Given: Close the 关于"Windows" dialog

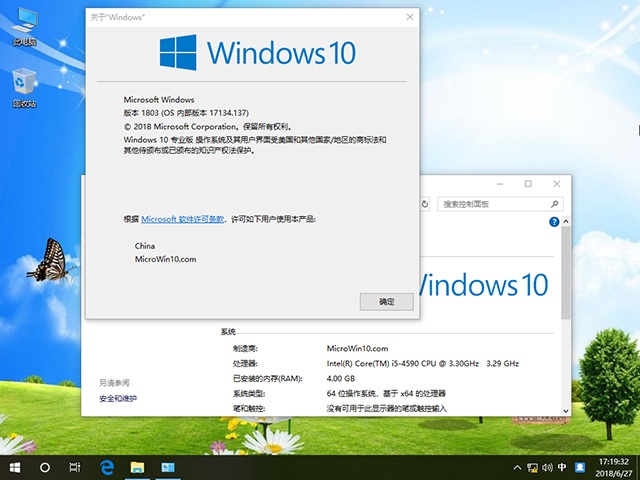Looking at the screenshot, I should click(x=410, y=17).
